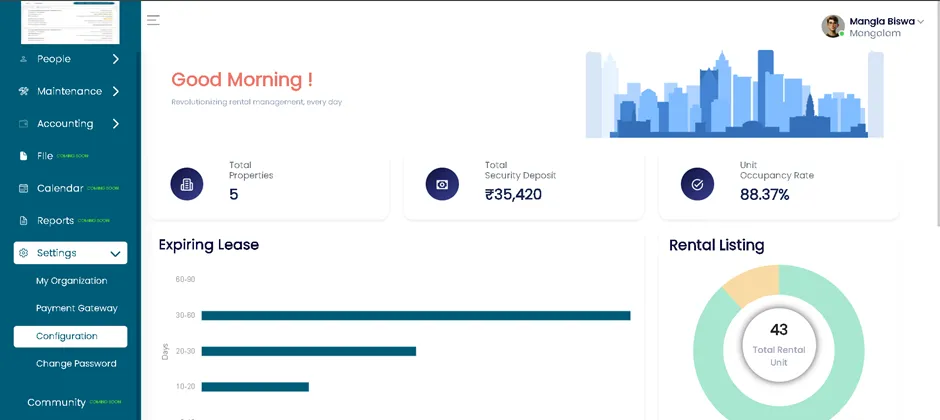940x420 pixels.
Task: Open My Organization settings
Action: click(x=71, y=281)
